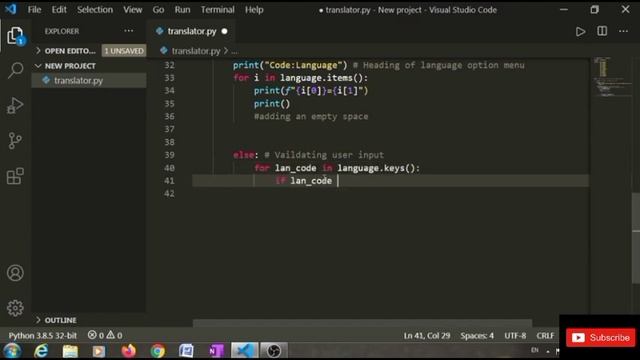640x360 pixels.
Task: Open Windows Start button
Action: coord(12,351)
